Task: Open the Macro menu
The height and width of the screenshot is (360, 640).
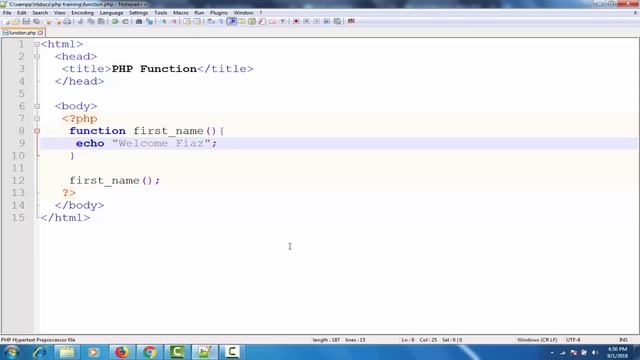Action: (180, 13)
